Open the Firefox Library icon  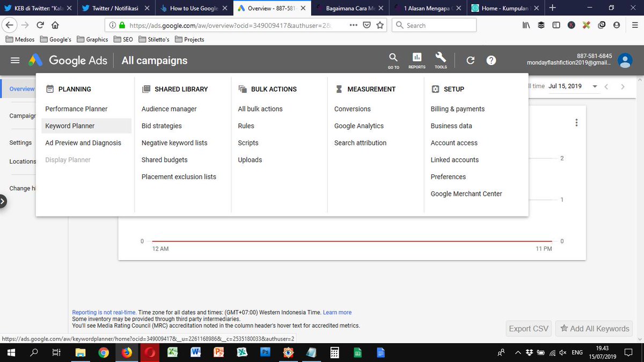point(527,25)
